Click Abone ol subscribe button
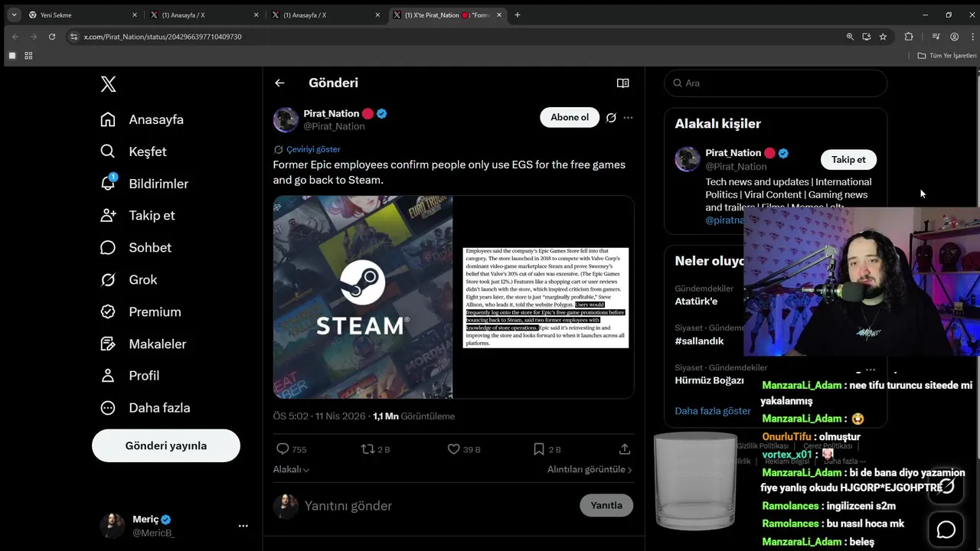This screenshot has width=980, height=551. pos(570,117)
